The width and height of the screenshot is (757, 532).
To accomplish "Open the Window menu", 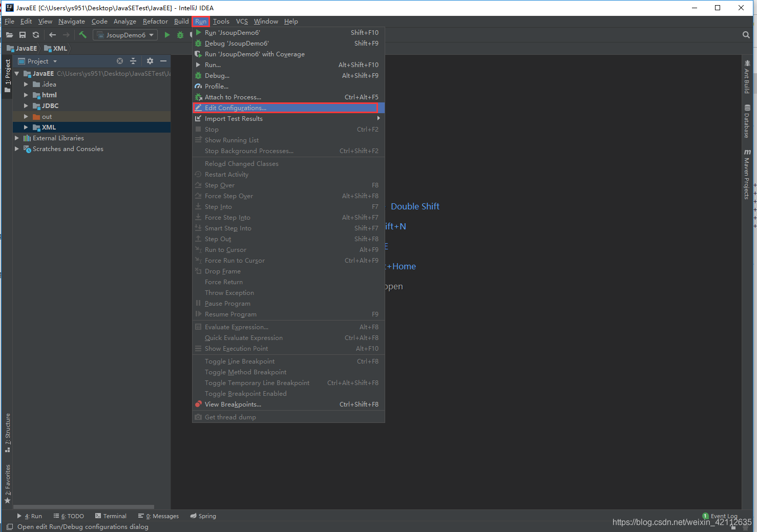I will [x=266, y=22].
